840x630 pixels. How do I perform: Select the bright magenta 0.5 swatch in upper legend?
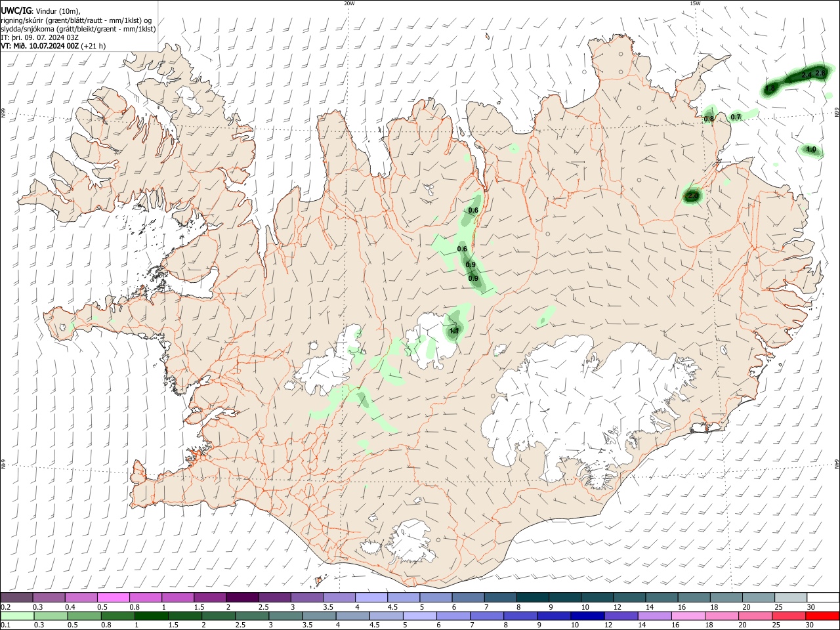point(113,598)
